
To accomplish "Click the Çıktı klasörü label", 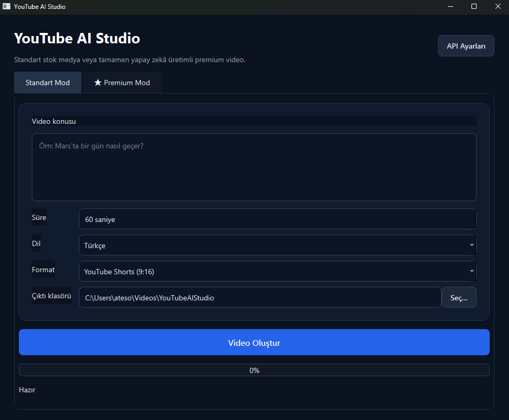I will tap(51, 296).
